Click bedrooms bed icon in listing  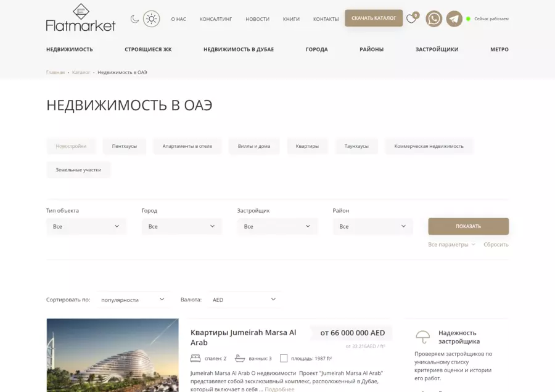[x=195, y=358]
